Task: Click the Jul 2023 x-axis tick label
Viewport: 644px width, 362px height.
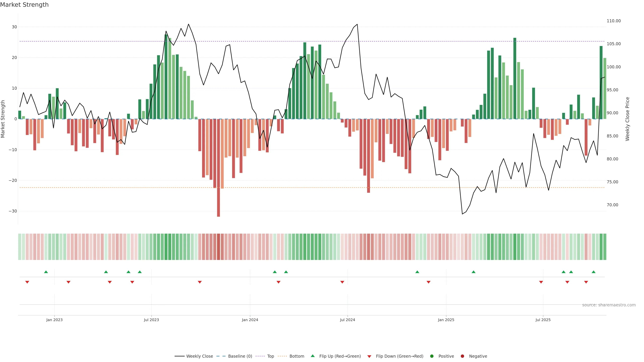Action: pyautogui.click(x=151, y=320)
